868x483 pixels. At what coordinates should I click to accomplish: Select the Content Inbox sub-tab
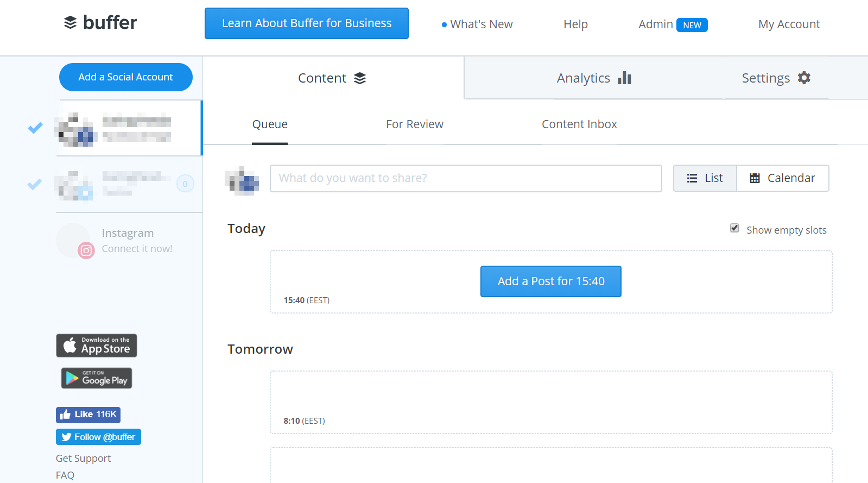click(x=579, y=124)
